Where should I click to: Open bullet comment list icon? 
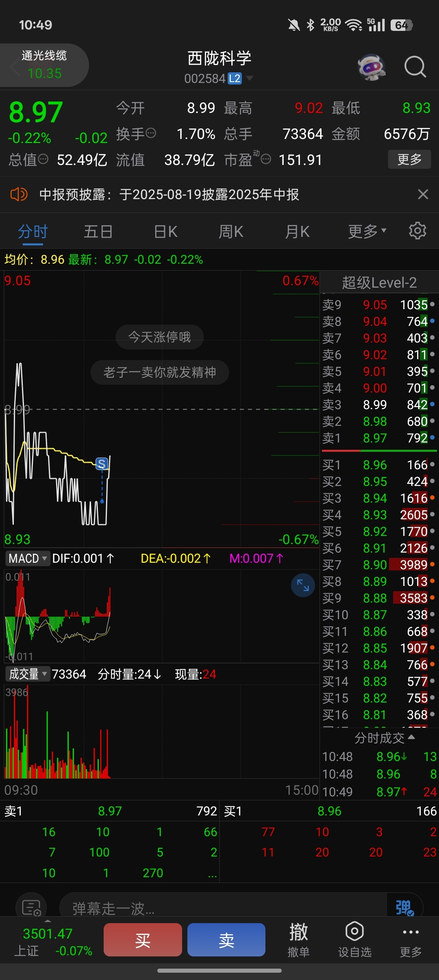coord(31,907)
